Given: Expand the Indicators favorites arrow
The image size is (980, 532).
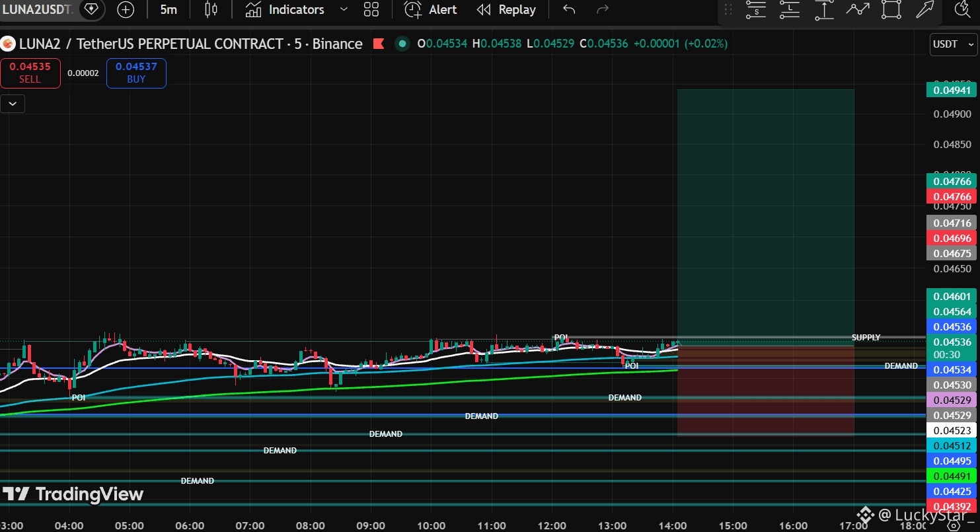Looking at the screenshot, I should pos(343,9).
